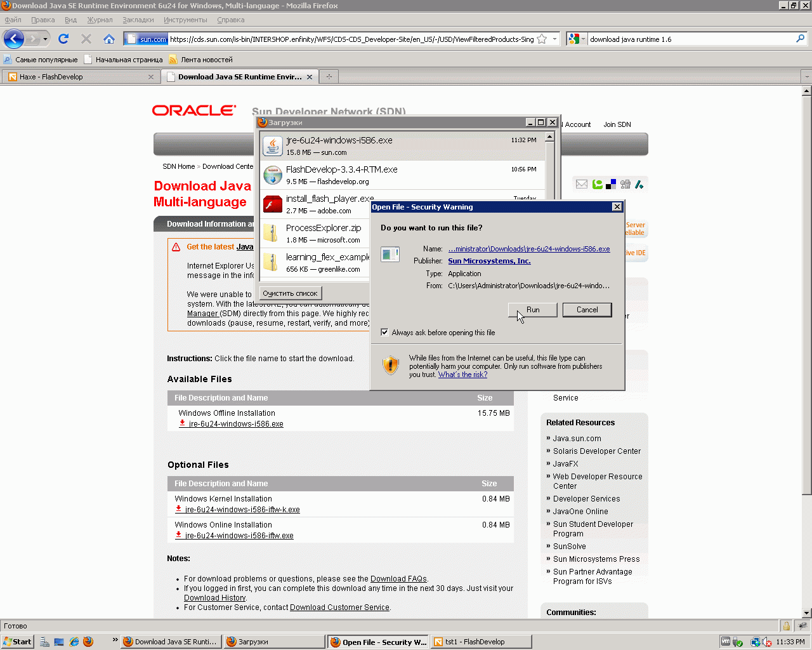Image resolution: width=812 pixels, height=650 pixels.
Task: Click the green Technorati share icon
Action: click(x=598, y=184)
